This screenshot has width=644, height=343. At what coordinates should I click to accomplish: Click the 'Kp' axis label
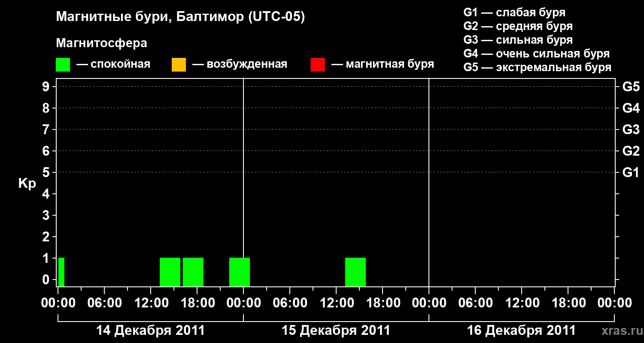tap(27, 183)
